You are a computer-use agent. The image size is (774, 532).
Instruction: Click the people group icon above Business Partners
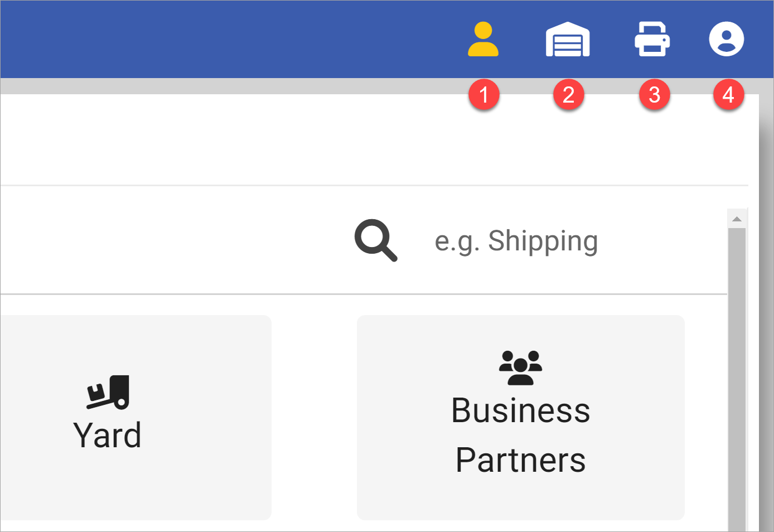pos(520,367)
